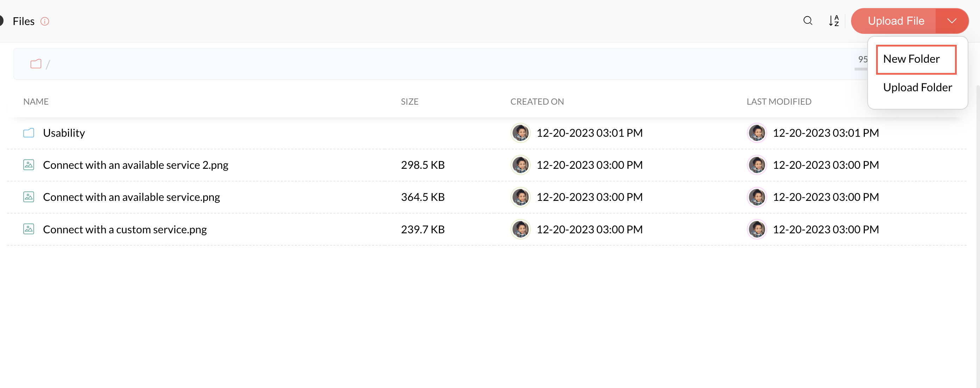
Task: Click the Usability folder icon
Action: pyautogui.click(x=29, y=133)
